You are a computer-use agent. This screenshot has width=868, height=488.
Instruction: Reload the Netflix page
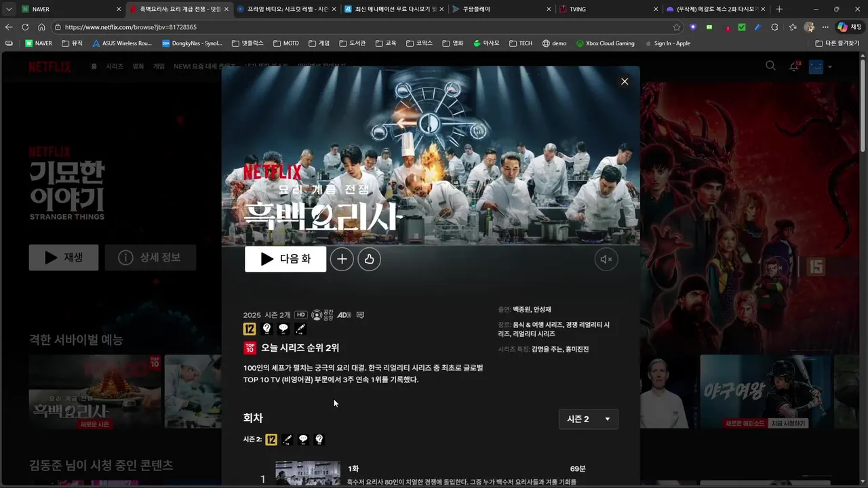point(25,27)
